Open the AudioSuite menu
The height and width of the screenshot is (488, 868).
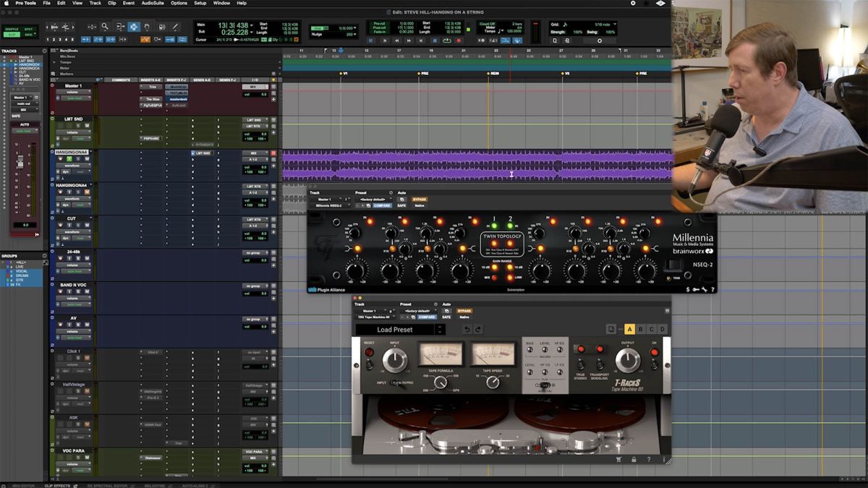point(154,3)
